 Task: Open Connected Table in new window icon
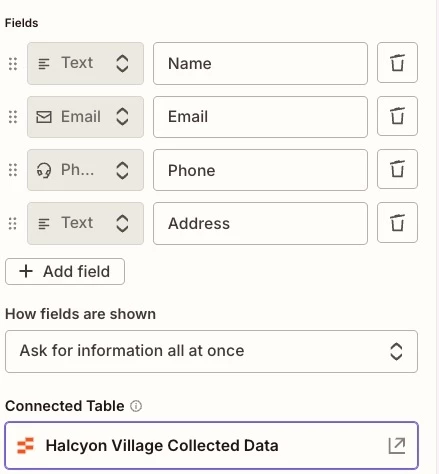pyautogui.click(x=397, y=446)
